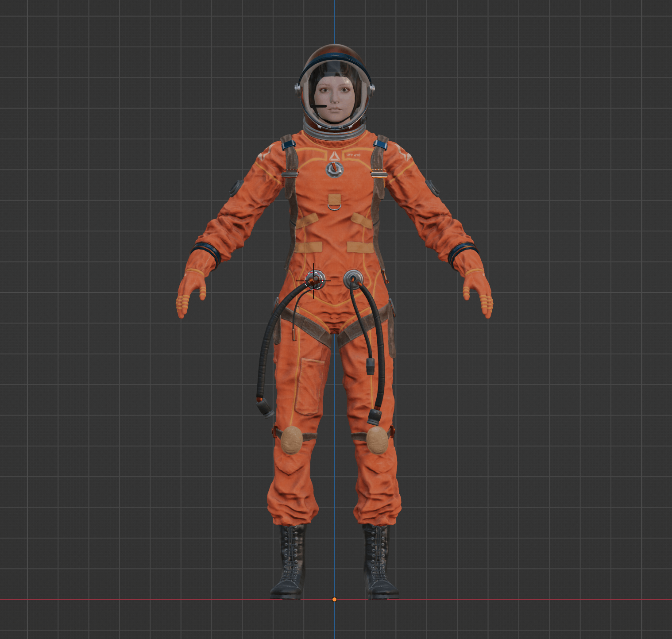
Task: Click the round metal dial valve on the chest
Action: (335, 169)
